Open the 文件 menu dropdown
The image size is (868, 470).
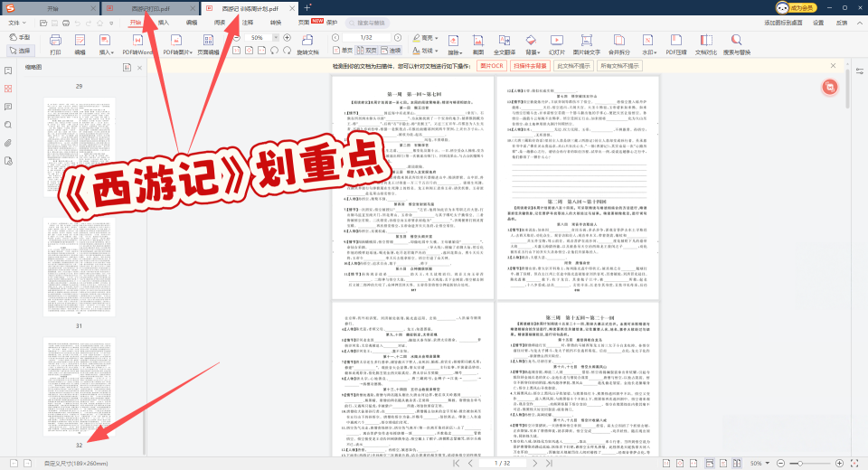coord(17,23)
